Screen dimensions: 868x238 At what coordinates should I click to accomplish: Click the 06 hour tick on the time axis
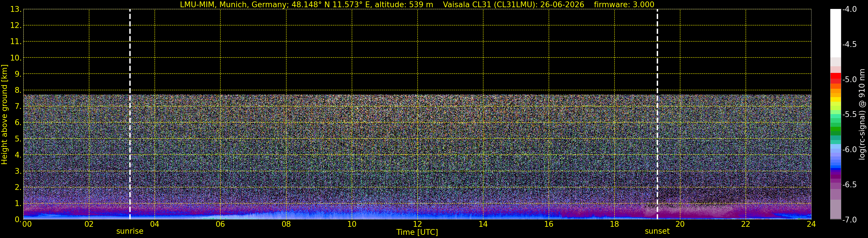[x=220, y=224]
